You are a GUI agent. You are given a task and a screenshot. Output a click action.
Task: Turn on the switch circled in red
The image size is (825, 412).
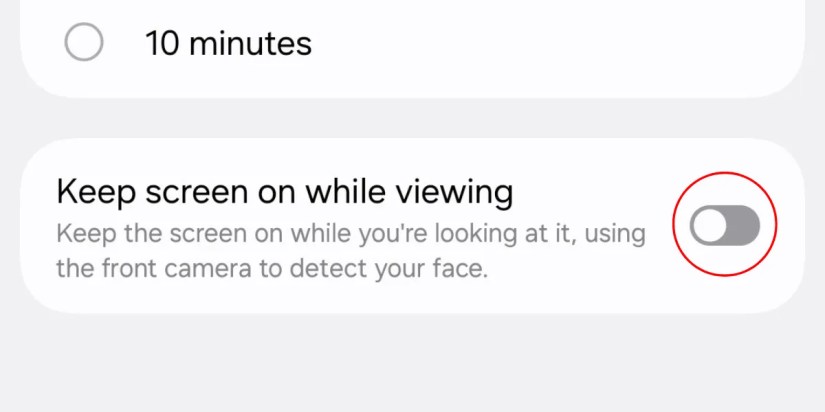pos(725,227)
